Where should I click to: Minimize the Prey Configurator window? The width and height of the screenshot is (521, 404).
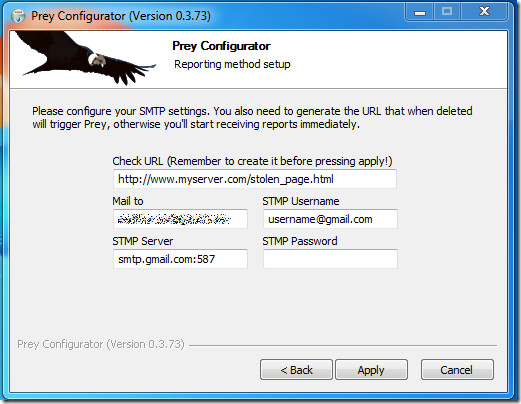tap(420, 12)
